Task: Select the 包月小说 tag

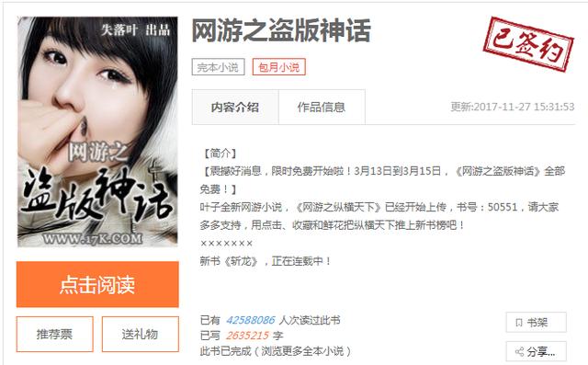Action: [279, 67]
